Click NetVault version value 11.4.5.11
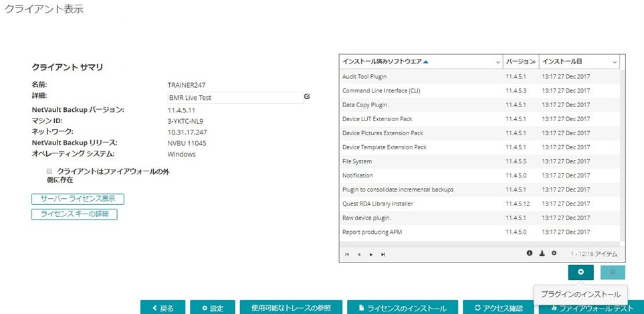644x314 pixels. pos(181,110)
